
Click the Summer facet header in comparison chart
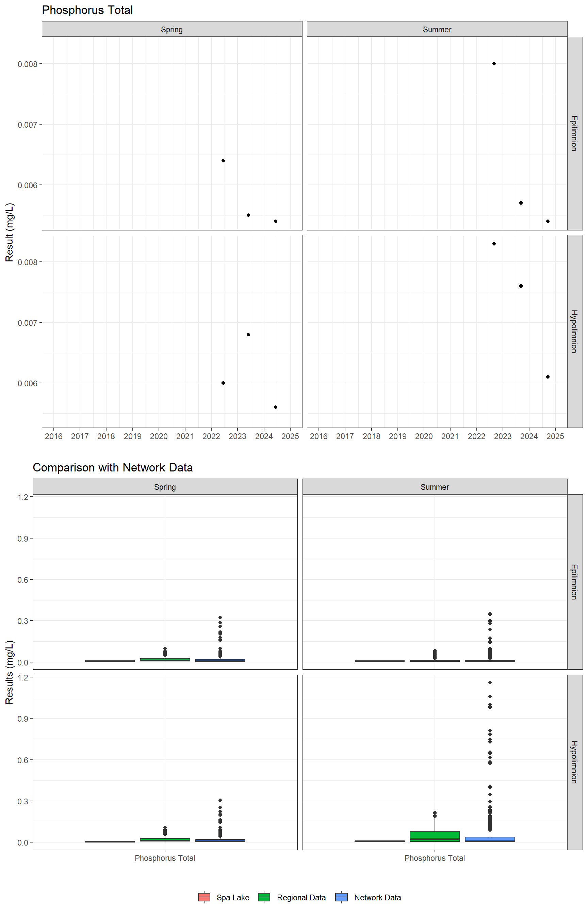(x=435, y=487)
